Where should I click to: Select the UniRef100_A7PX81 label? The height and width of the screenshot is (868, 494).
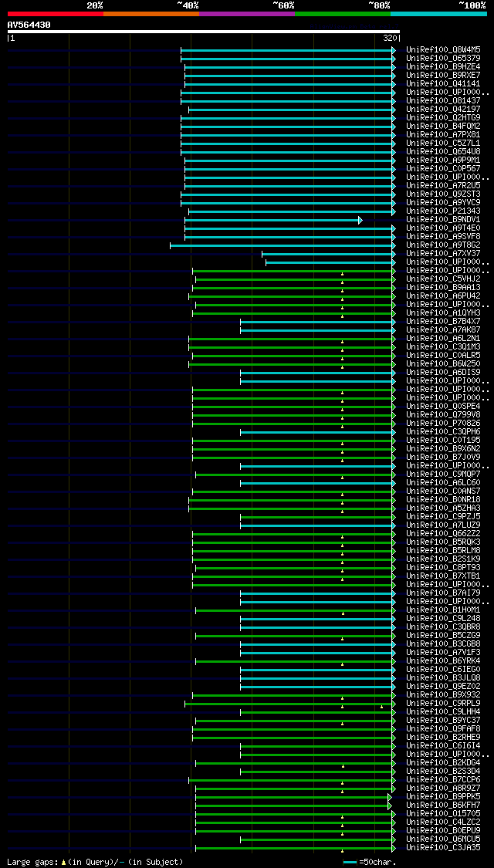[x=443, y=134]
